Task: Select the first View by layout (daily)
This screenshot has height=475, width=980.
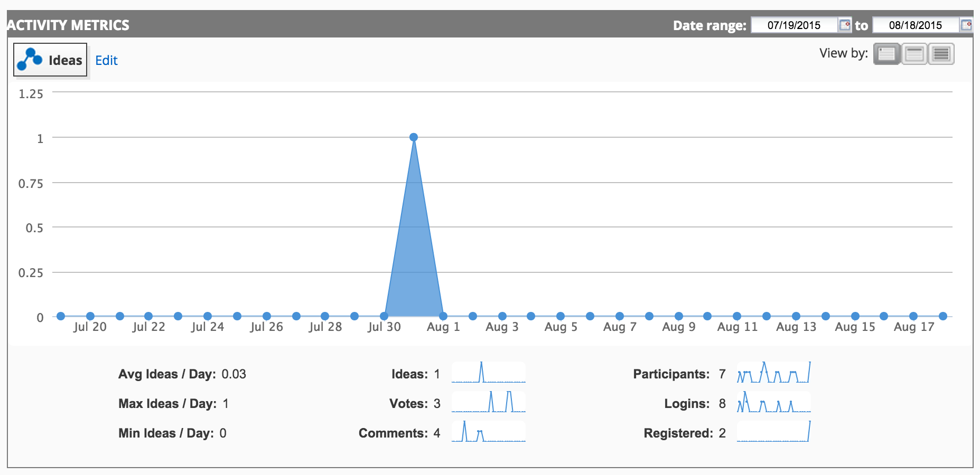Action: [886, 54]
